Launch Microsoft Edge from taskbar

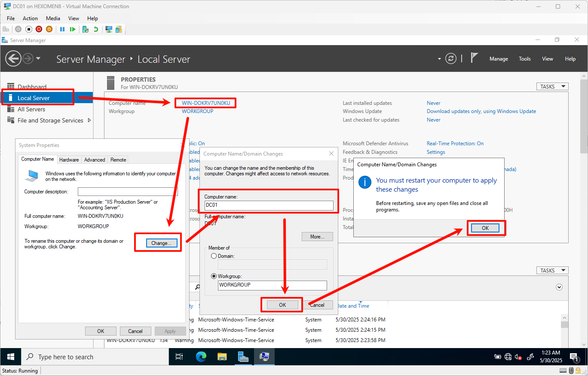pyautogui.click(x=201, y=357)
